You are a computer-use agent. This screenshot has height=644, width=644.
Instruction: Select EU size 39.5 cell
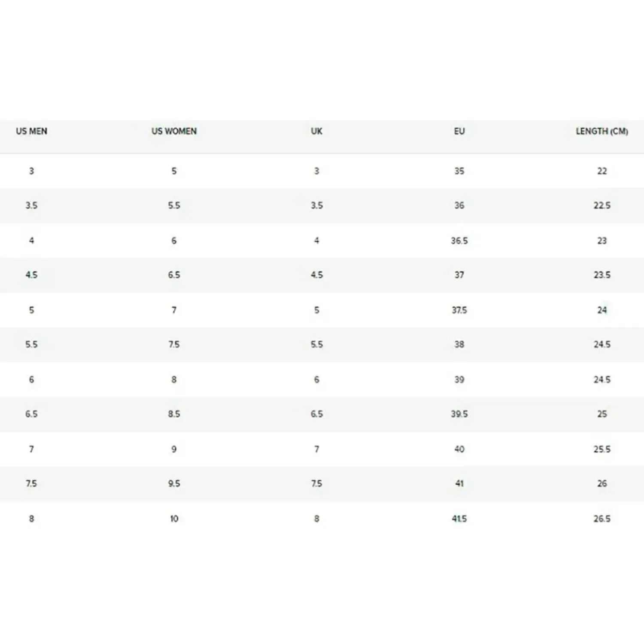459,414
